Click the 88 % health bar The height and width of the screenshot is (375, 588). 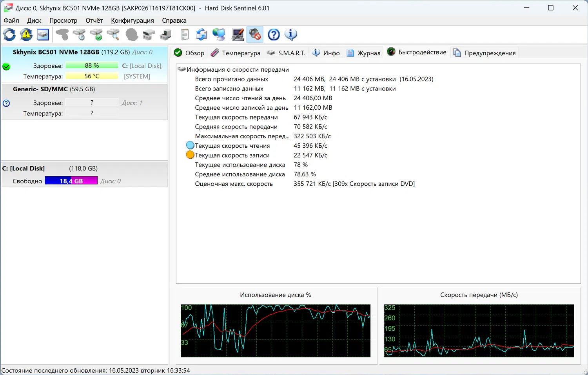click(92, 65)
